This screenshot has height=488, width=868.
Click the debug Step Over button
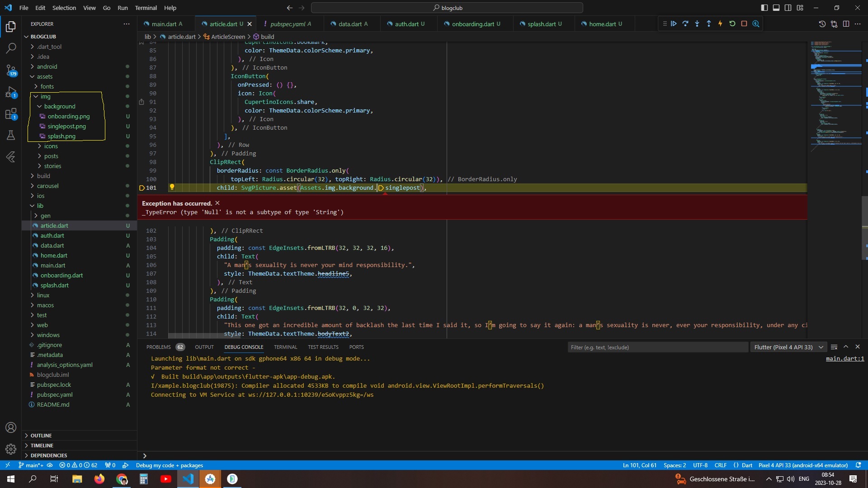tap(685, 24)
